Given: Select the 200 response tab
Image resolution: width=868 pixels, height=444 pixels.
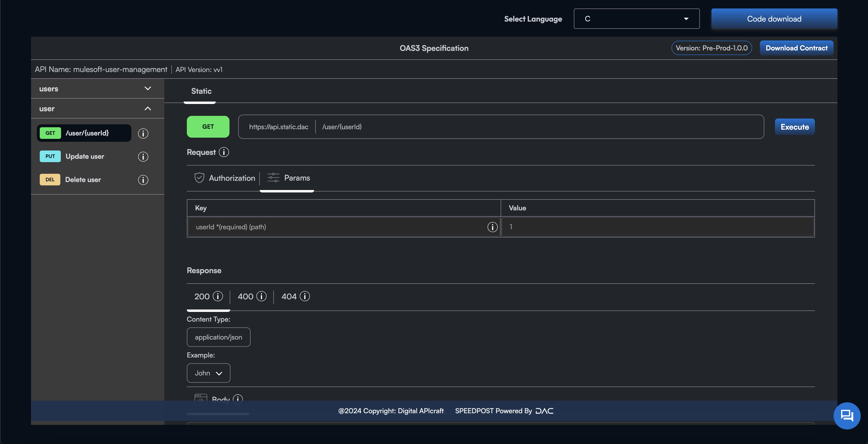Looking at the screenshot, I should [x=208, y=296].
